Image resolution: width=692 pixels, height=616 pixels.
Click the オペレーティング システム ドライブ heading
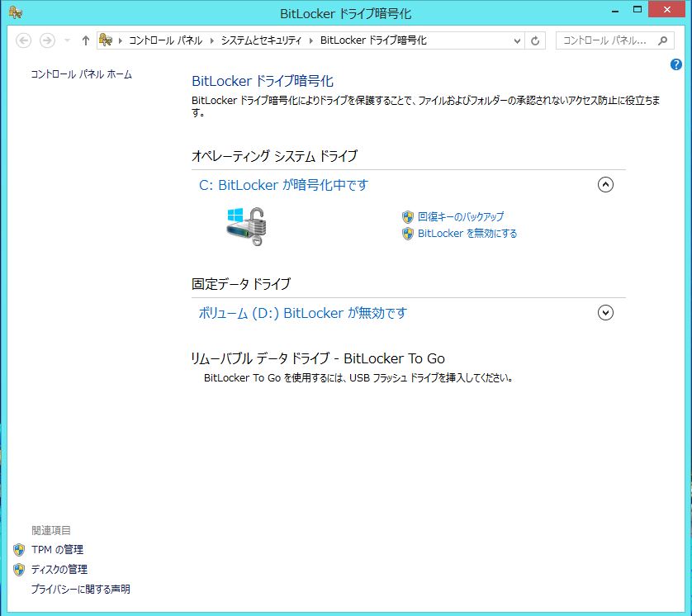(x=274, y=156)
